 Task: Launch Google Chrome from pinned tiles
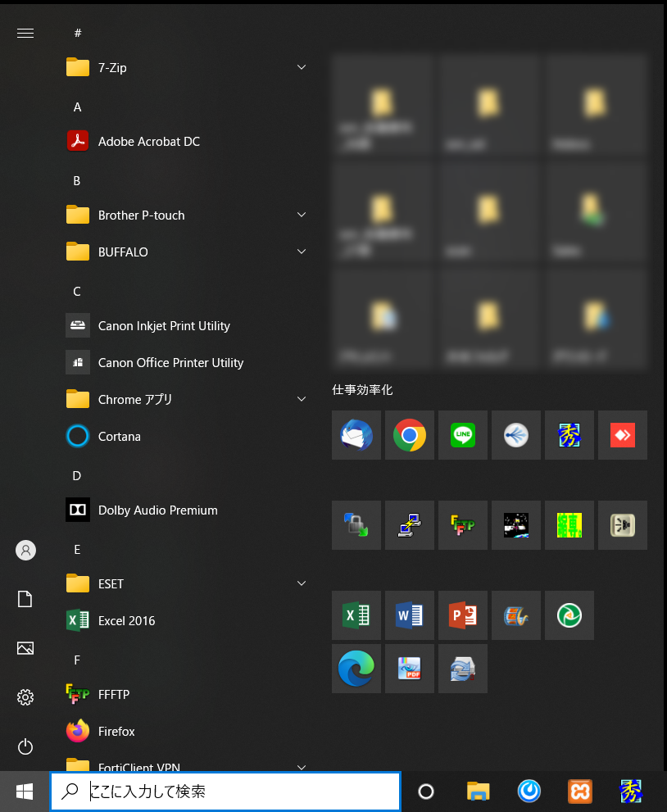point(410,435)
